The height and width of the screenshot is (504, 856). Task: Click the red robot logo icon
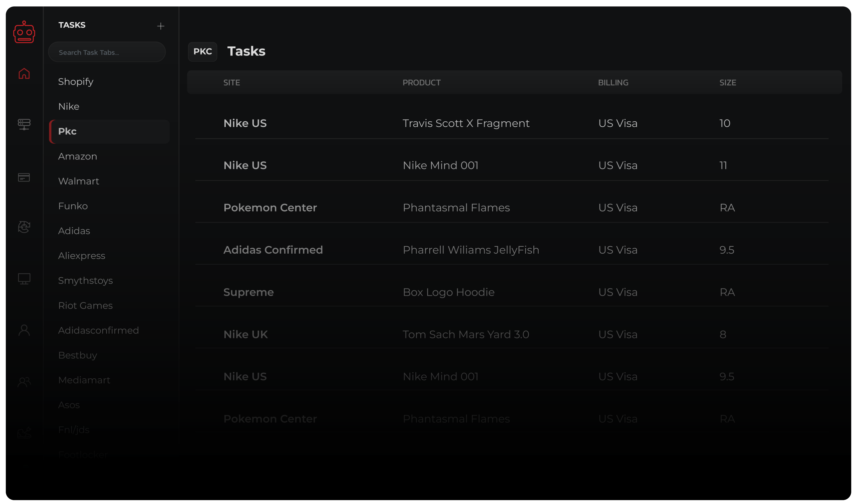(24, 32)
